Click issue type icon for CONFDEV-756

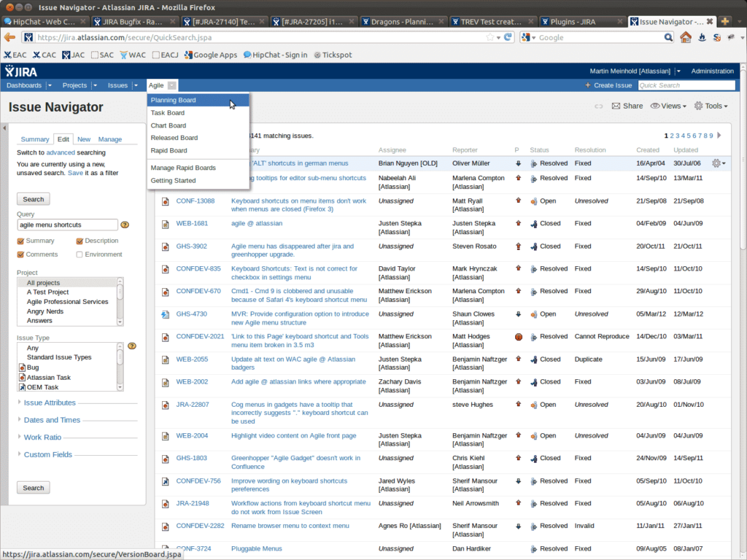coord(166,481)
